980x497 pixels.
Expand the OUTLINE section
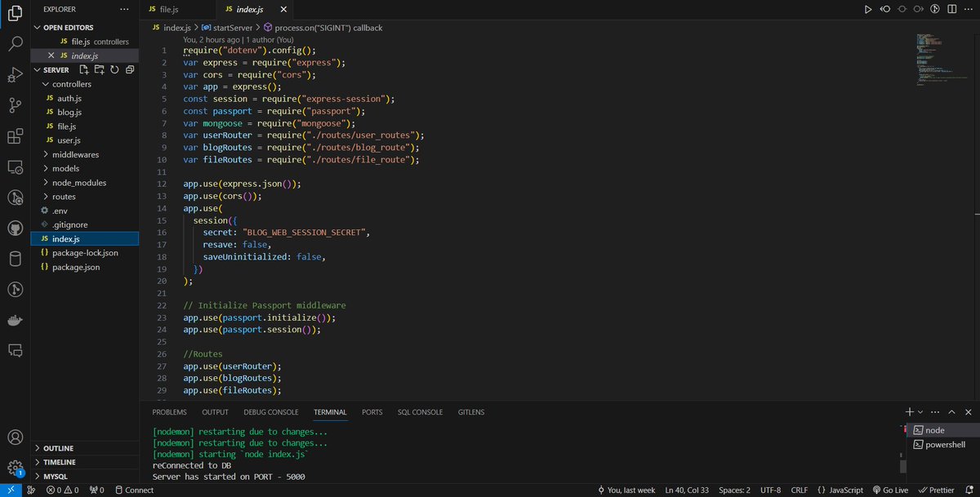tap(85, 448)
